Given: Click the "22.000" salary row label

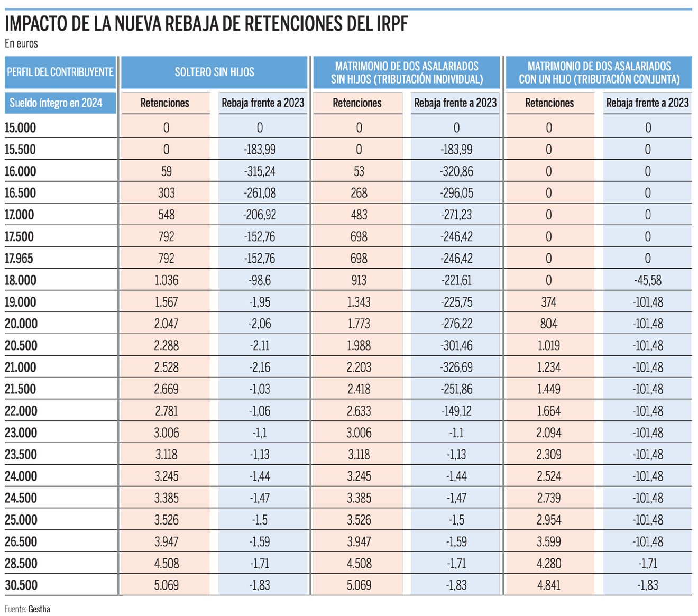Looking at the screenshot, I should (x=21, y=411).
